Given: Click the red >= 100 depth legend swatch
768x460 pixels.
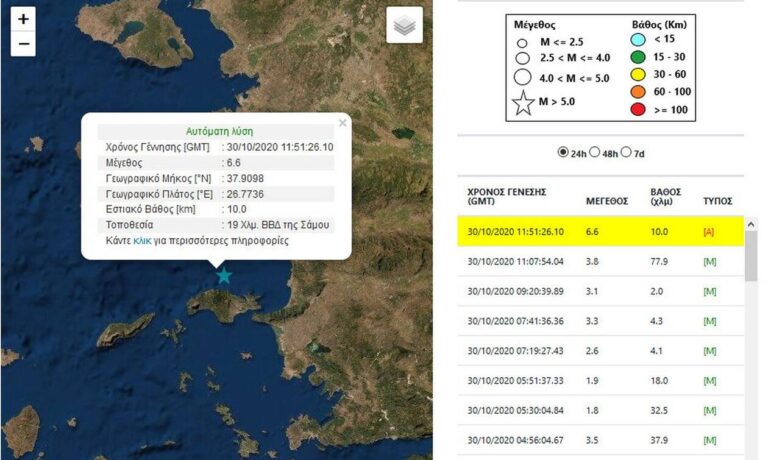Looking at the screenshot, I should click(x=638, y=109).
